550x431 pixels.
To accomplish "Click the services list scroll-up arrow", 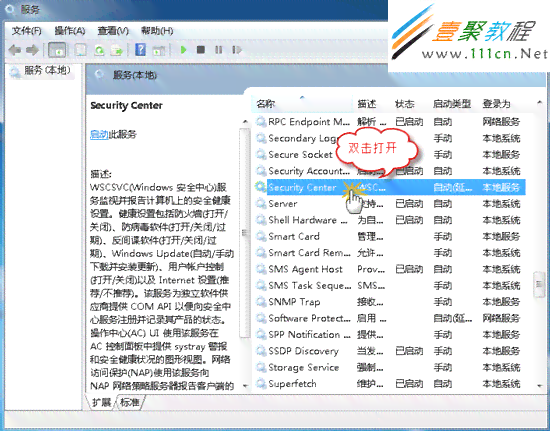I will click(539, 102).
